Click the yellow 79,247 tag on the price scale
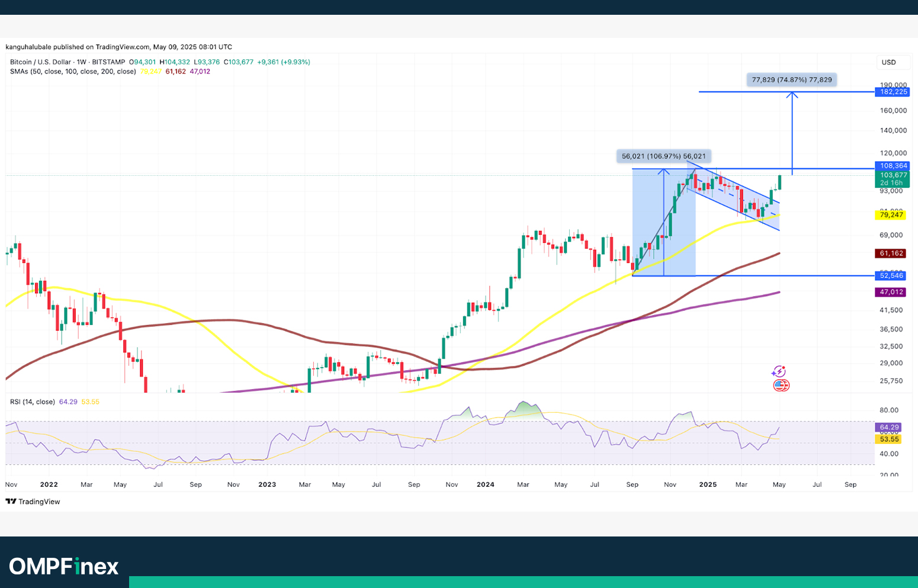Viewport: 918px width, 588px height. coord(890,215)
